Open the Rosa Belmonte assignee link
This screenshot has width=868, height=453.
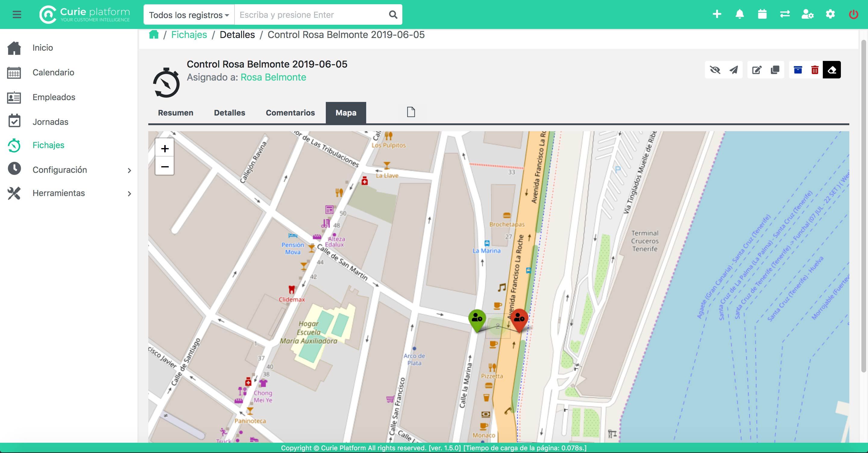tap(273, 77)
